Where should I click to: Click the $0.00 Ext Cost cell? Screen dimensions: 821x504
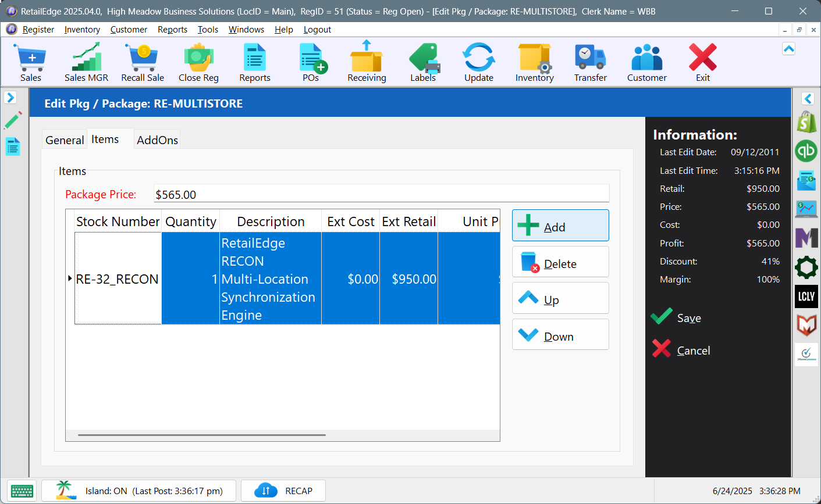click(350, 278)
